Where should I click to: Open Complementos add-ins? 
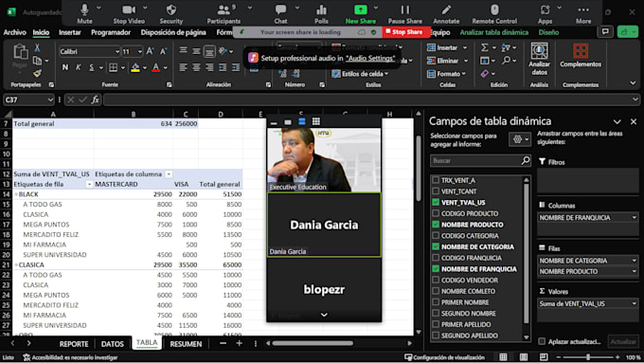pyautogui.click(x=581, y=56)
